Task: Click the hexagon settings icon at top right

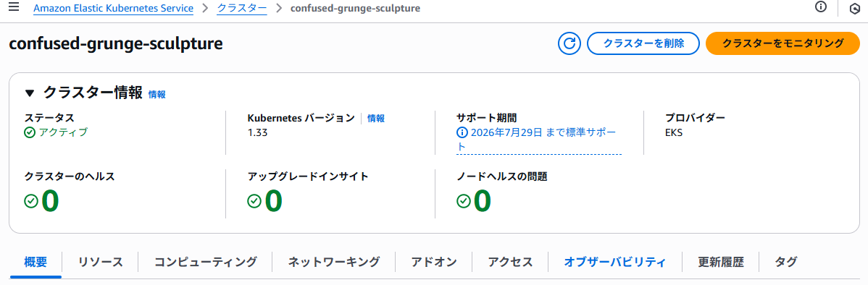Action: [854, 9]
